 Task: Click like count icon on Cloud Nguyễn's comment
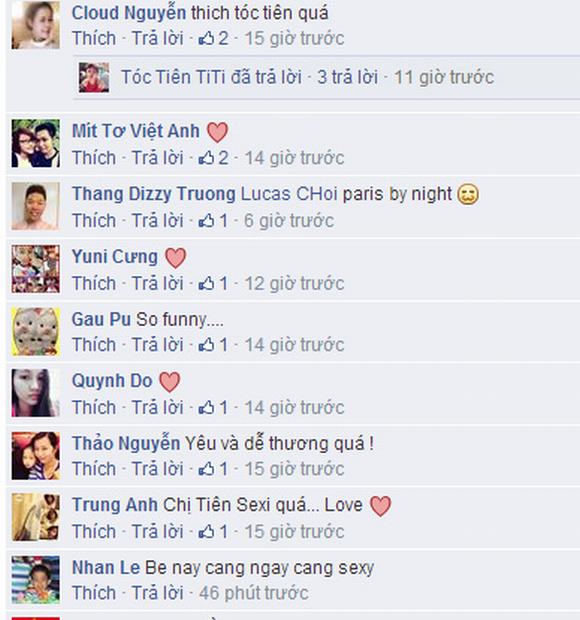tap(206, 38)
